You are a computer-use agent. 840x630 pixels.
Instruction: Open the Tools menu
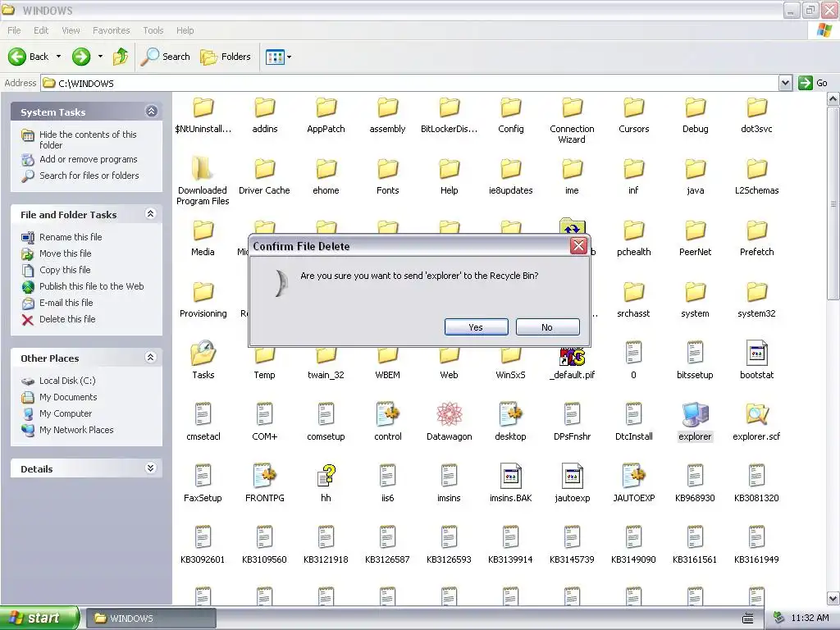coord(153,30)
